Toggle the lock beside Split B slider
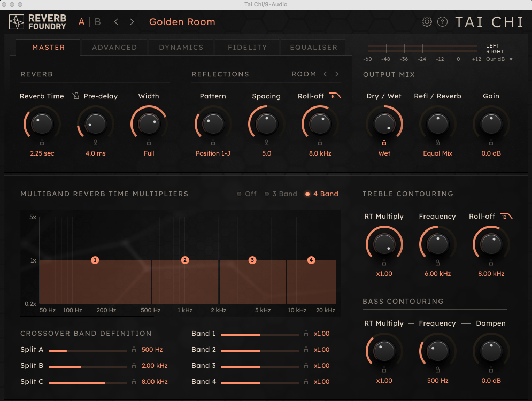532x401 pixels. (x=134, y=365)
